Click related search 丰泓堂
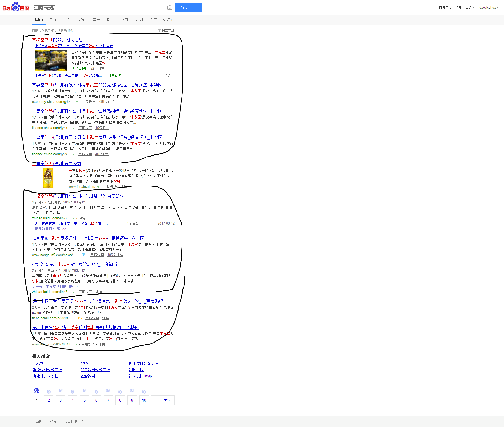 point(38,363)
